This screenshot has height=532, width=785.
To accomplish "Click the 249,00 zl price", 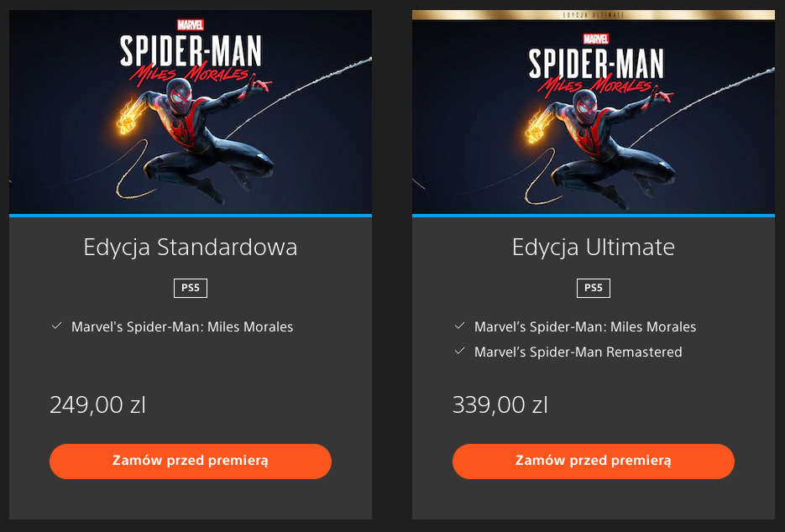I will pyautogui.click(x=97, y=404).
